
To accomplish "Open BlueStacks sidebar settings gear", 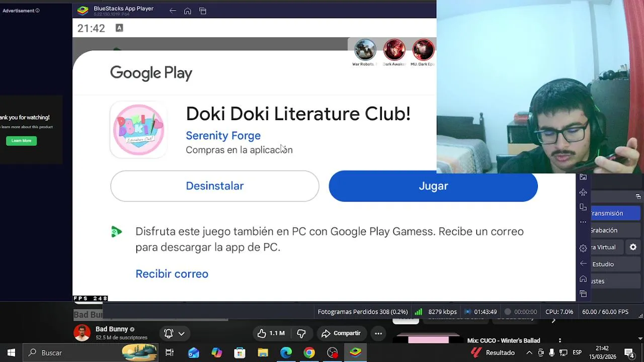I will click(x=583, y=248).
